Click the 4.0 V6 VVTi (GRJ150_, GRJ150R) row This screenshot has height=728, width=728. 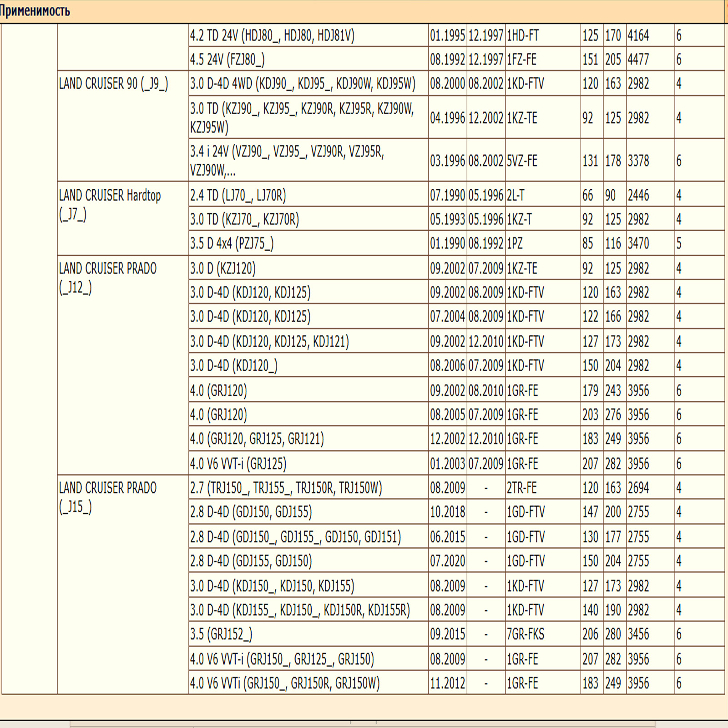pyautogui.click(x=285, y=683)
